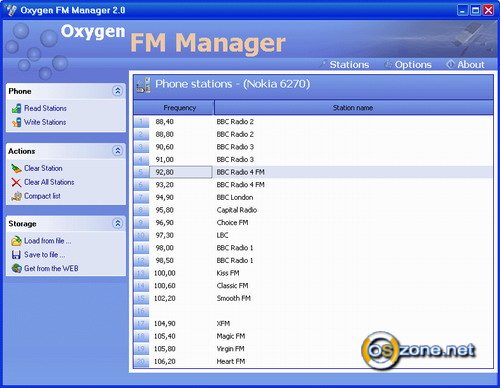Viewport: 500px width, 388px height.
Task: Choose Save to file...
Action: click(x=44, y=255)
